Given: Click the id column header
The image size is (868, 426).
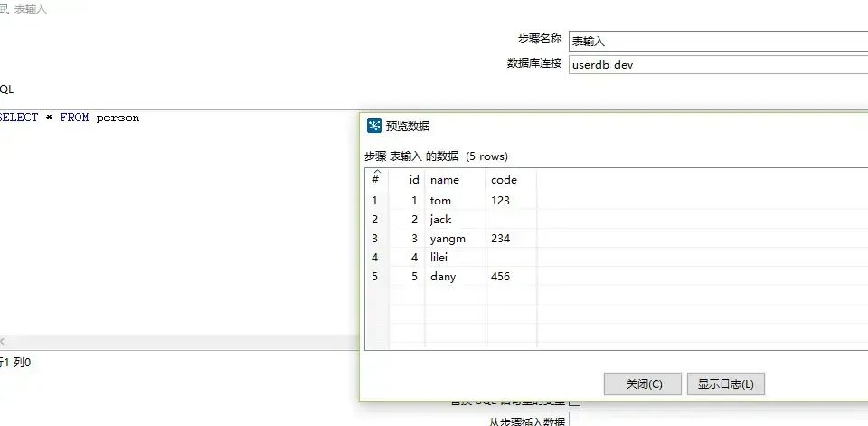Looking at the screenshot, I should pyautogui.click(x=407, y=179).
